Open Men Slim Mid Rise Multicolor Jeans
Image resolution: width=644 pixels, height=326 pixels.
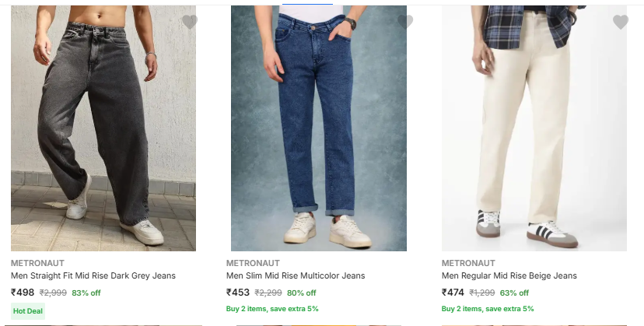296,275
